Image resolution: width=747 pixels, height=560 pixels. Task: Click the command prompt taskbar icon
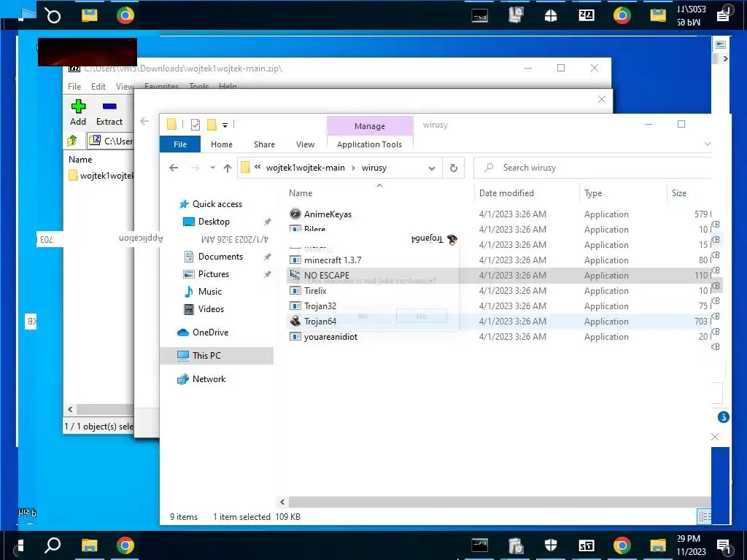point(480,545)
